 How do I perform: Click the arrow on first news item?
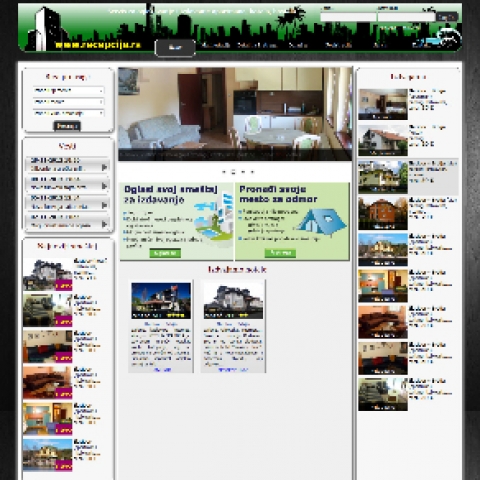point(104,167)
